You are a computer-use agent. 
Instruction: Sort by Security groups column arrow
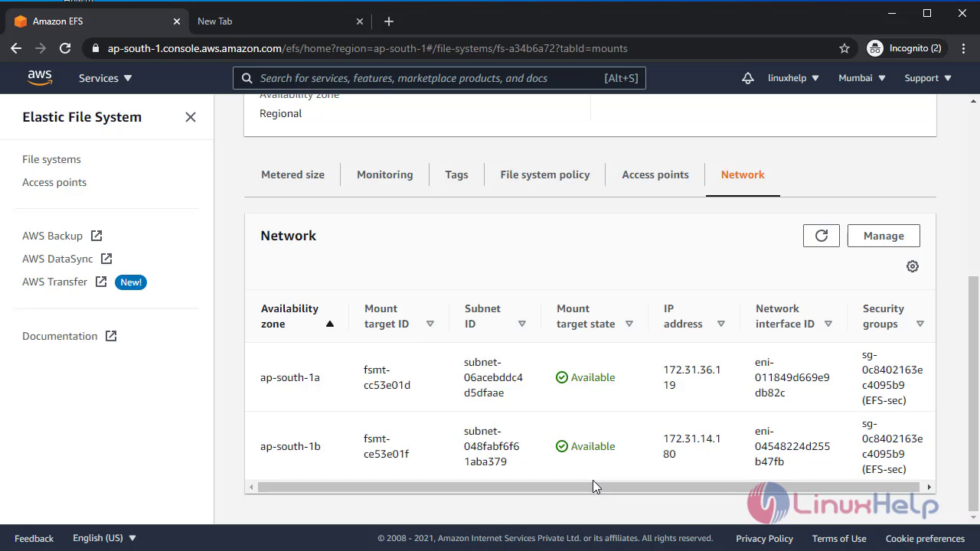coord(920,324)
